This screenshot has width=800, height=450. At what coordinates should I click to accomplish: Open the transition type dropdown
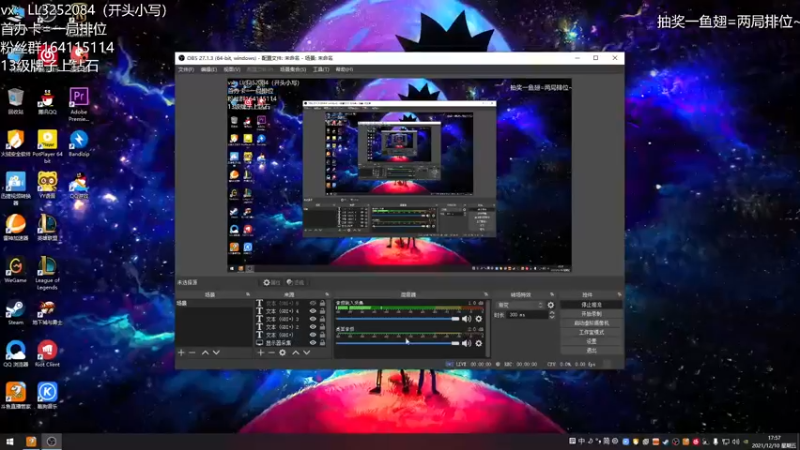[520, 305]
